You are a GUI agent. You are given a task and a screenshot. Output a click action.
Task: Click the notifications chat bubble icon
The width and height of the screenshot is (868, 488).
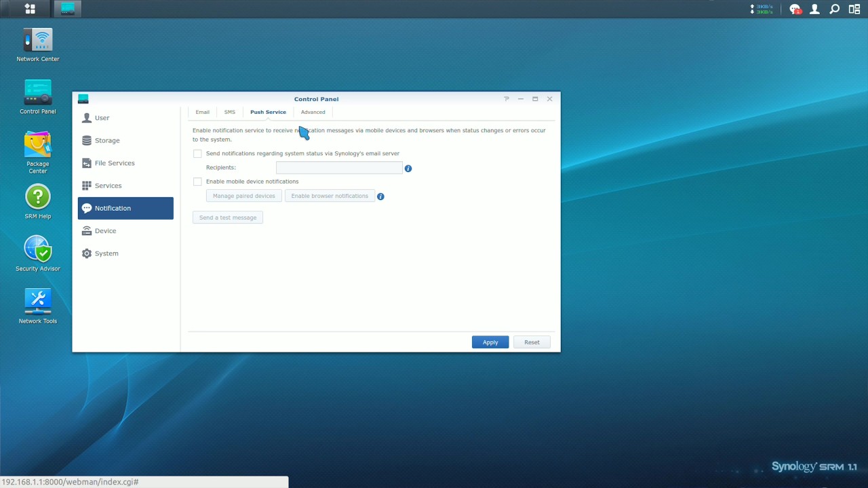point(795,9)
